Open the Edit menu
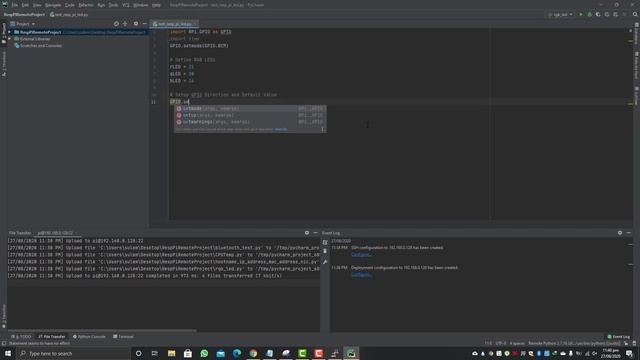Image resolution: width=640 pixels, height=360 pixels. pos(25,5)
